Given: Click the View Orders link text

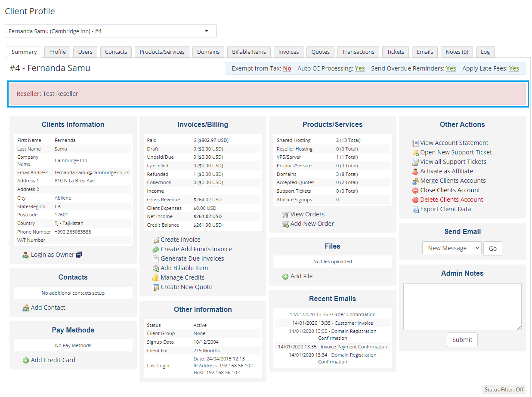Looking at the screenshot, I should [307, 215].
